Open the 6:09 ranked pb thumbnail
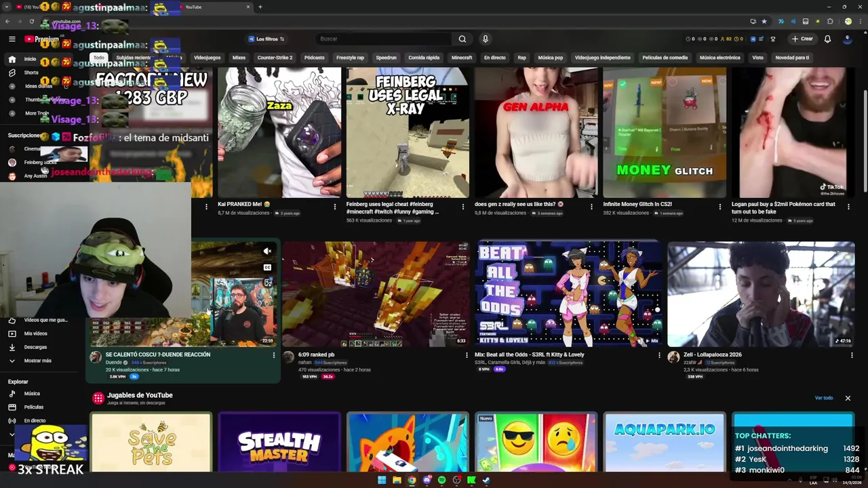The width and height of the screenshot is (868, 488). click(x=376, y=294)
